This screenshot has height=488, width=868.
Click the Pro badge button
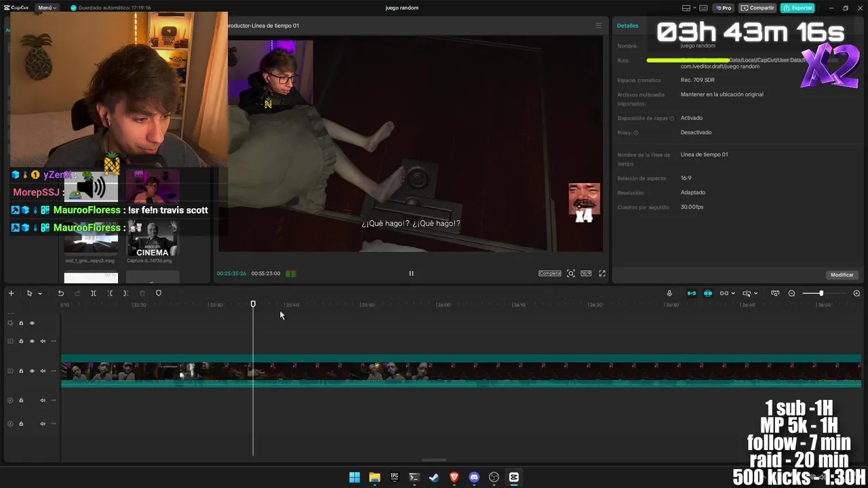pyautogui.click(x=724, y=8)
